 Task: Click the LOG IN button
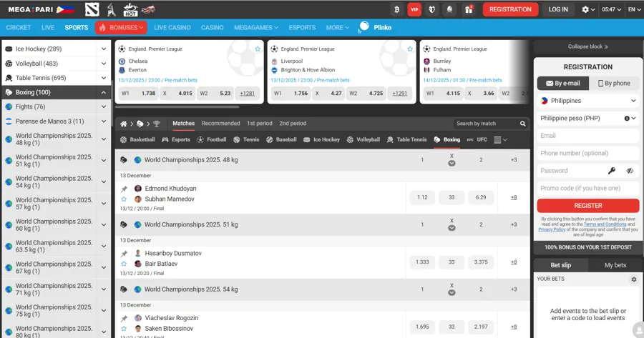click(558, 9)
